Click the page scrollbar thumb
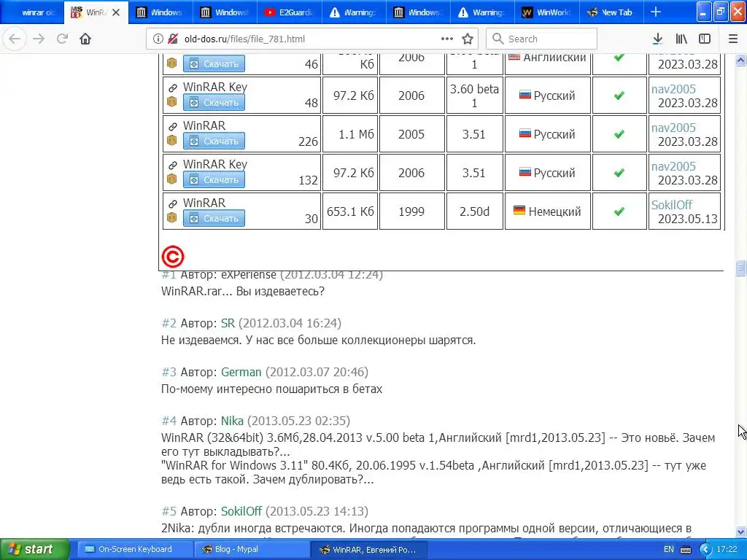 tap(740, 268)
